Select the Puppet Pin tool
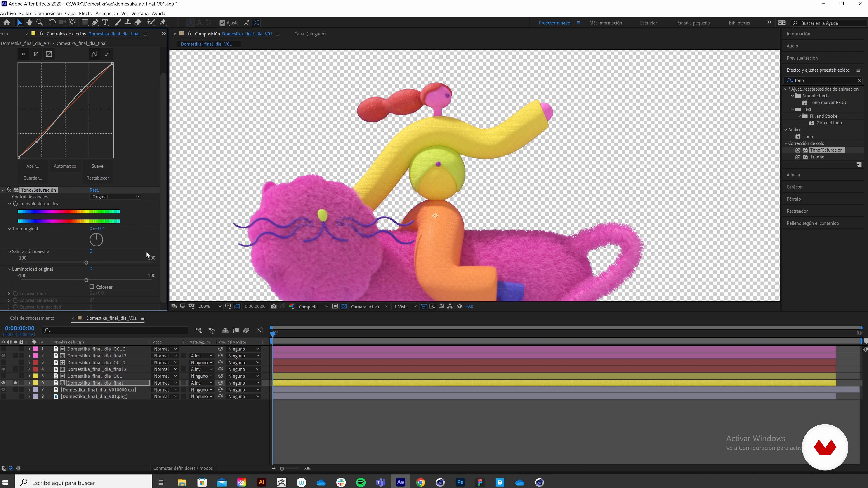Screen dimensions: 868x488 pos(163,23)
